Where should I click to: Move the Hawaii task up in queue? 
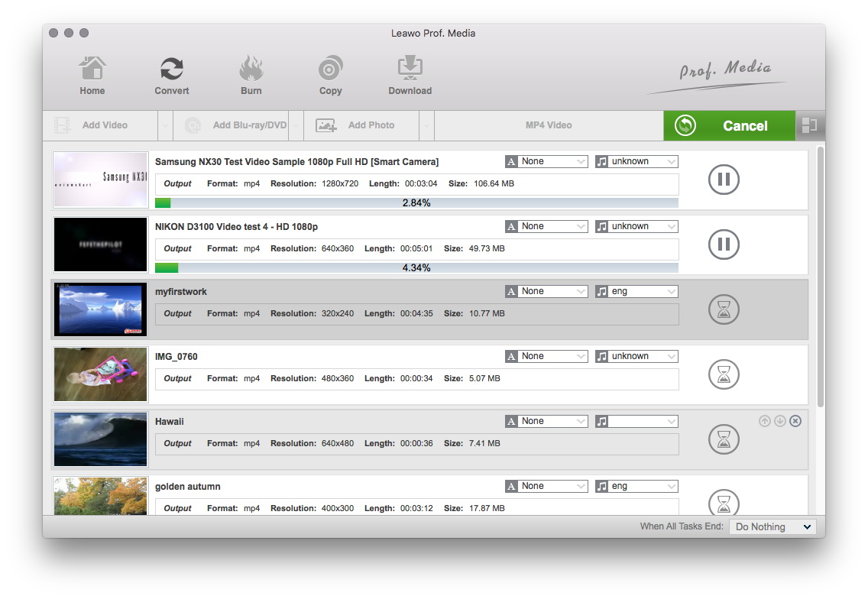pyautogui.click(x=765, y=421)
